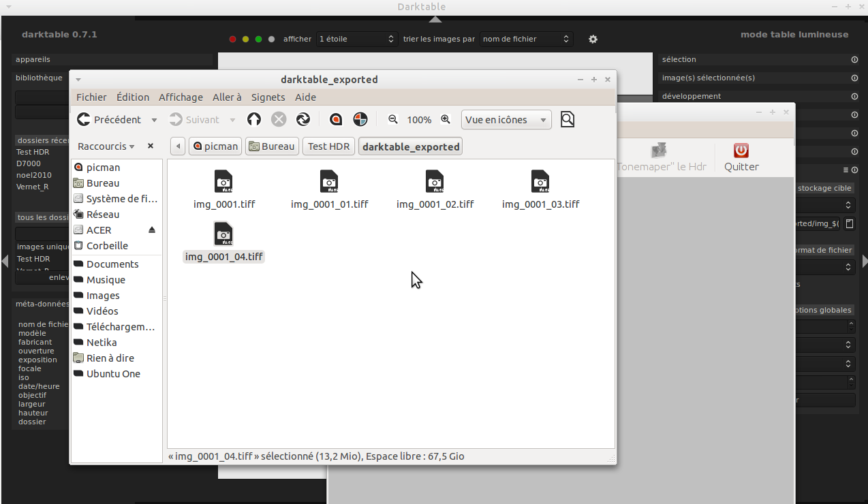Toggle image(s) sélectionnée(s) panel icon
The height and width of the screenshot is (504, 868).
click(854, 78)
